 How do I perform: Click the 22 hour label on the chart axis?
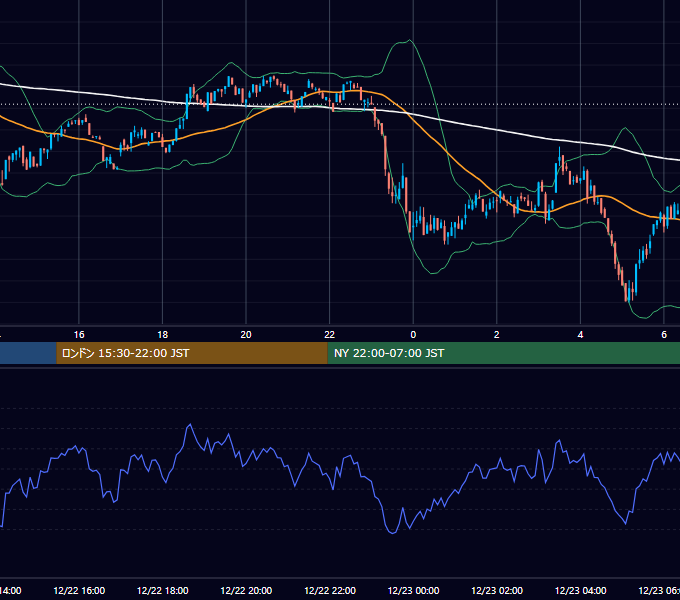(330, 335)
